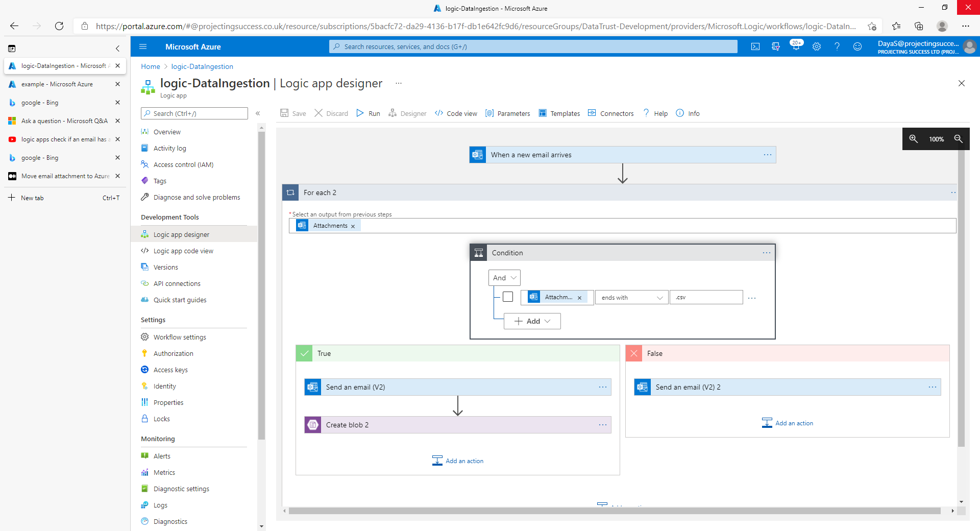Open ellipsis menu on Condition card

pos(766,253)
